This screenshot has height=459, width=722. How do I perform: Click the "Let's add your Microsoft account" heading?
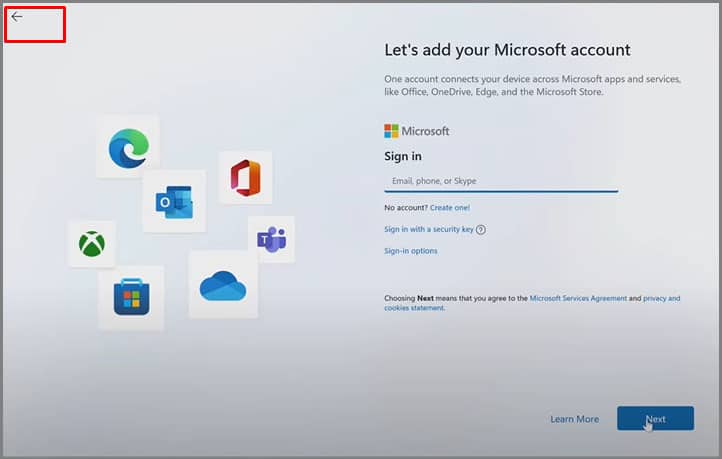point(507,50)
